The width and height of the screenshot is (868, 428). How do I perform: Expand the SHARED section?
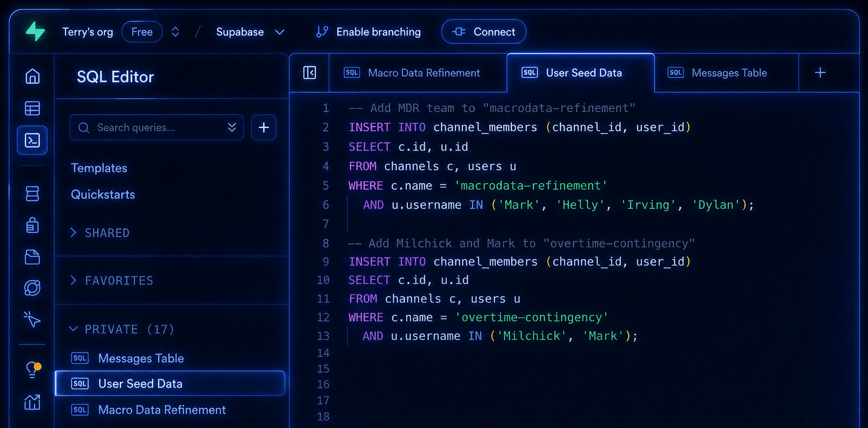tap(100, 233)
